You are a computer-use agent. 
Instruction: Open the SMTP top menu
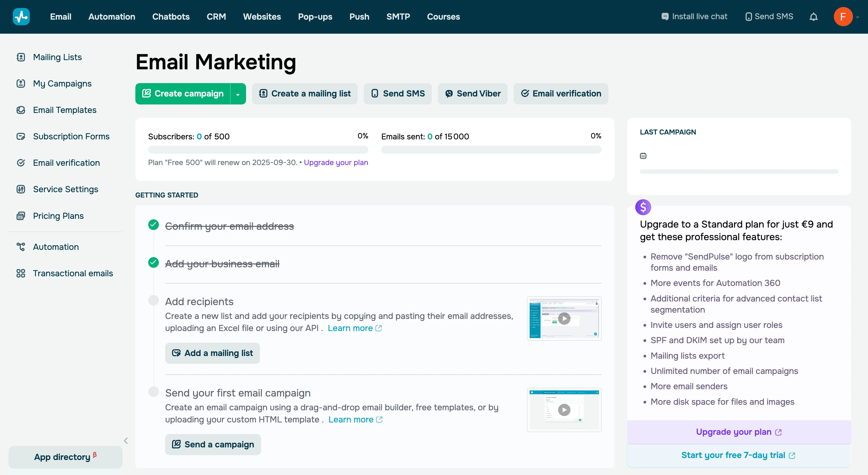click(x=398, y=16)
